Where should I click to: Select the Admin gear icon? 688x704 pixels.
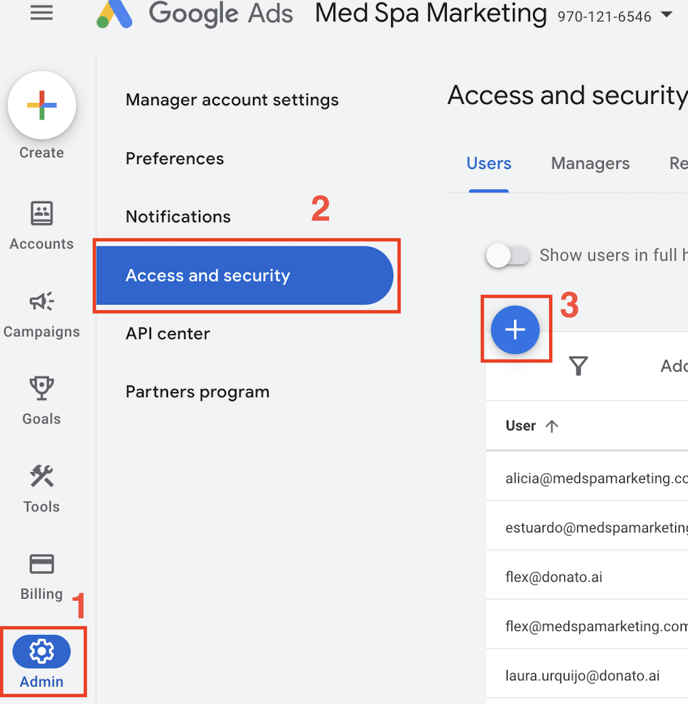click(x=42, y=651)
